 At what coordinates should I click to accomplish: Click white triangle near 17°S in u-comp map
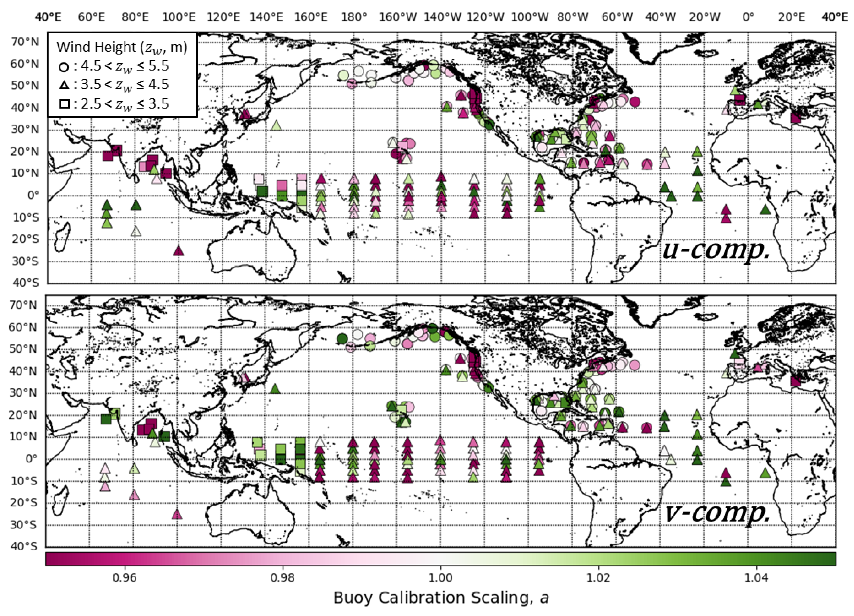pos(136,232)
